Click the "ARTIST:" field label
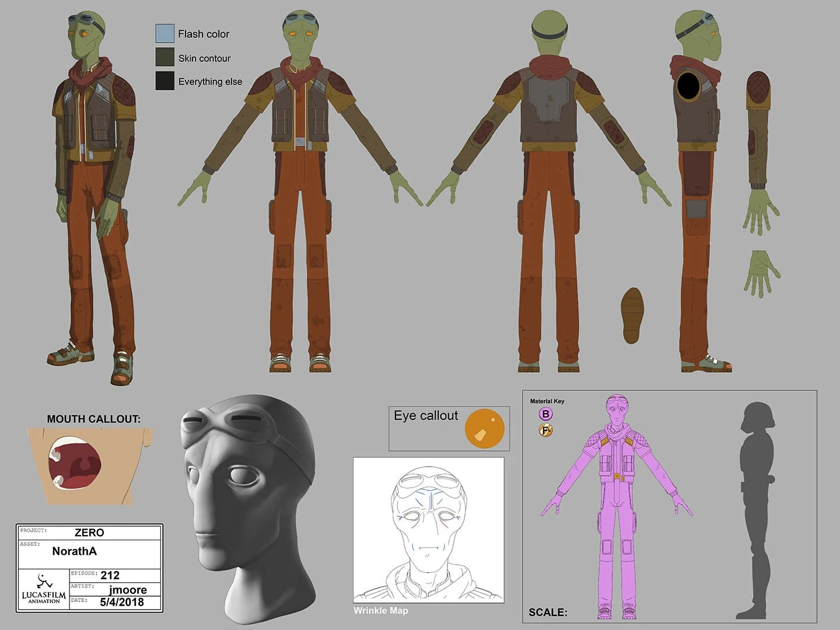Screen dimensions: 840x630 point(82,586)
